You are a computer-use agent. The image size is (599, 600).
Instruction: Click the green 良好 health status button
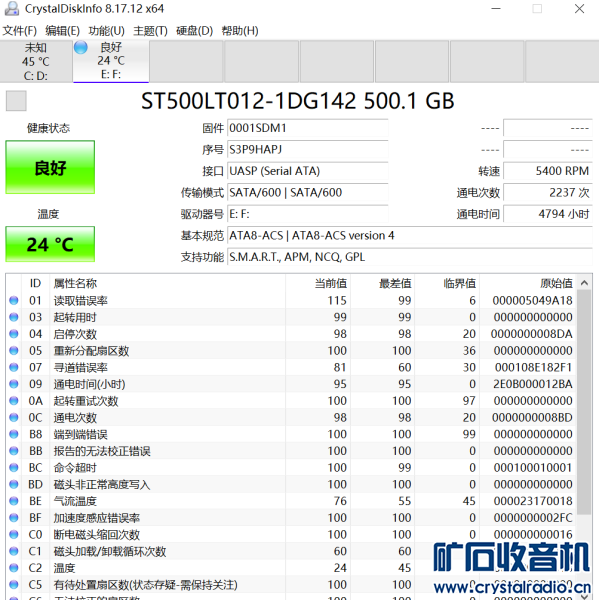[50, 167]
